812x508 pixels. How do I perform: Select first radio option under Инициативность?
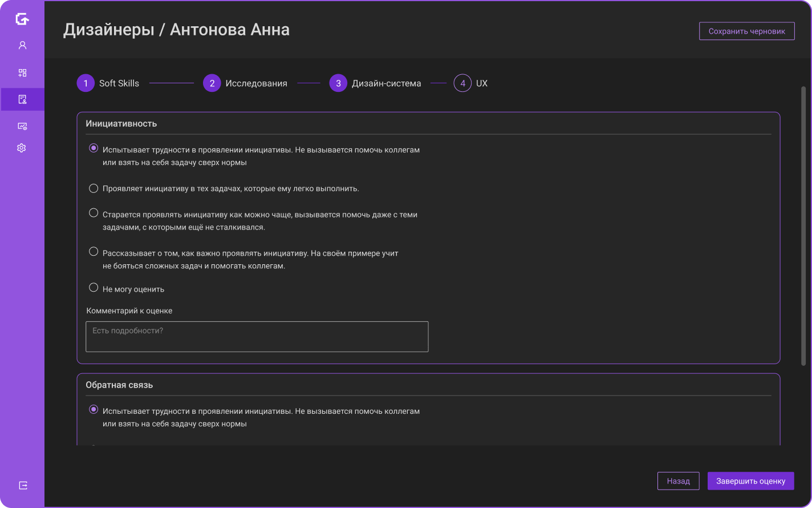(x=94, y=148)
